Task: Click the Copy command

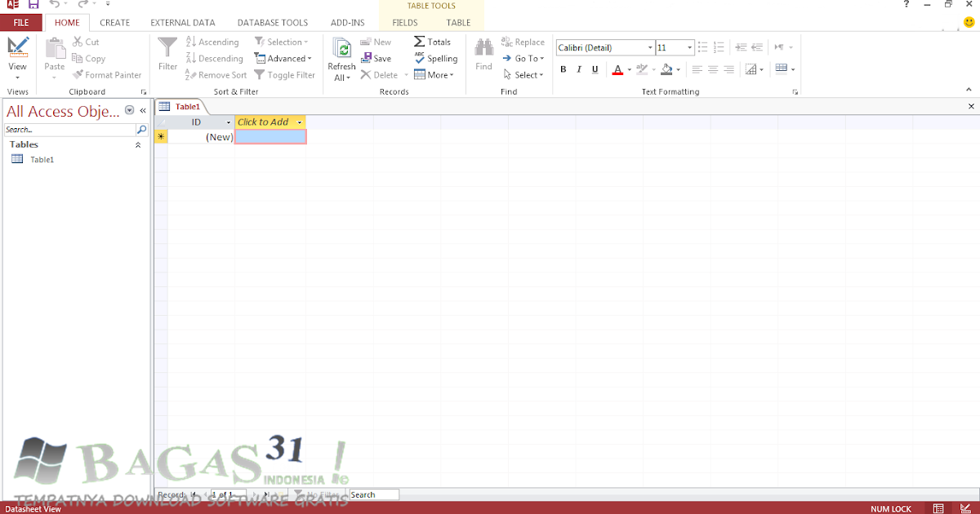Action: click(89, 58)
